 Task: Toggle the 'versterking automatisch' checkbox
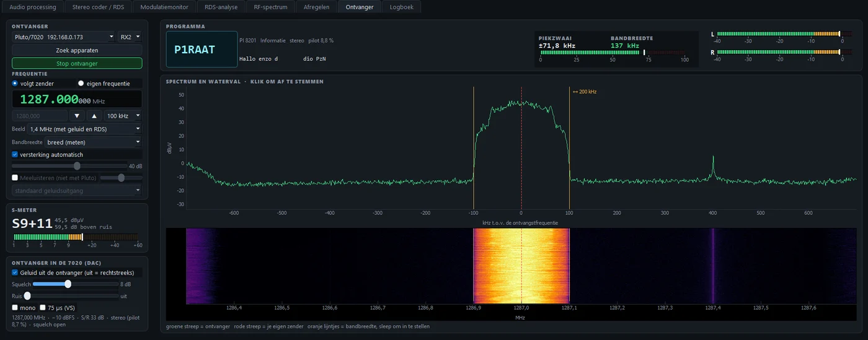tap(15, 154)
